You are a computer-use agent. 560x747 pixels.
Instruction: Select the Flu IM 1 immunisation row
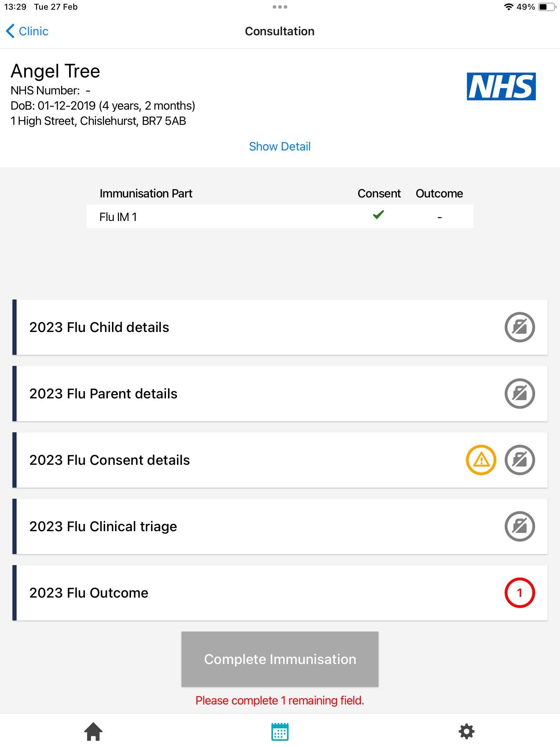coord(279,217)
